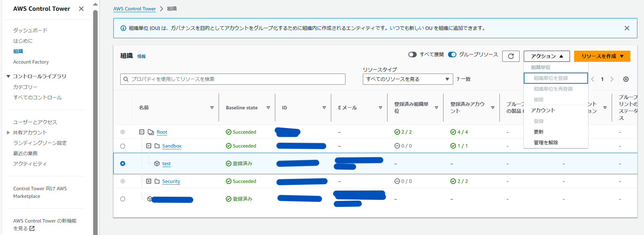This screenshot has width=644, height=235.
Task: Toggle the すべて展開 switch
Action: tap(413, 54)
